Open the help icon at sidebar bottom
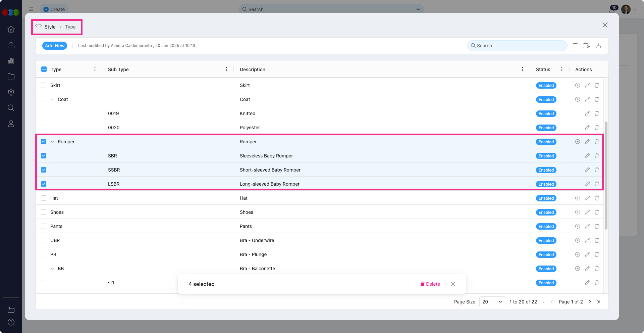644x333 pixels. pyautogui.click(x=11, y=322)
